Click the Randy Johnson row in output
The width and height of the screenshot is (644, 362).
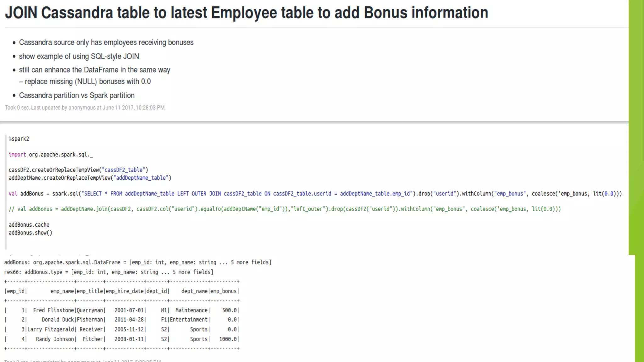click(x=122, y=339)
